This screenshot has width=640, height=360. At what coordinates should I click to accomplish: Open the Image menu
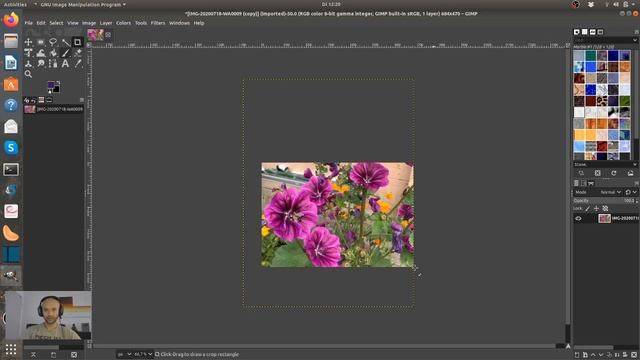pyautogui.click(x=89, y=23)
